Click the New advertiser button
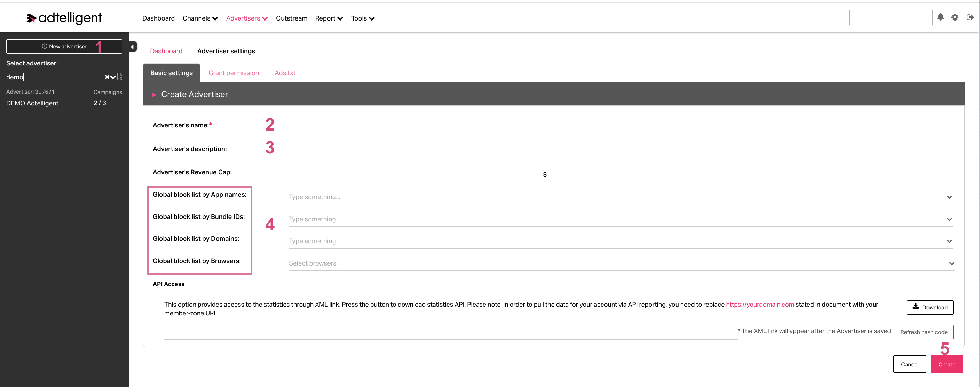 [64, 46]
